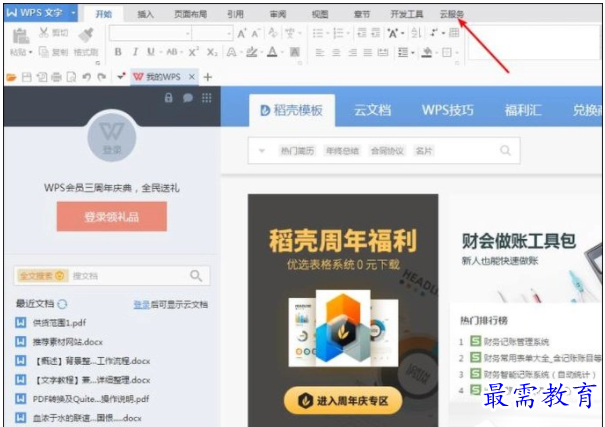The height and width of the screenshot is (427, 605).
Task: Click the 登录 link above recent documents
Action: (142, 305)
